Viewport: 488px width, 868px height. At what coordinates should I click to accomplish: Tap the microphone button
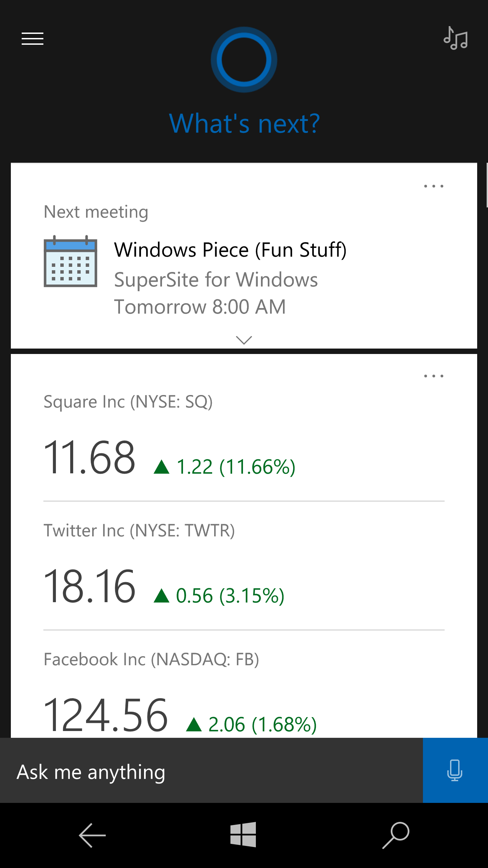click(x=455, y=770)
